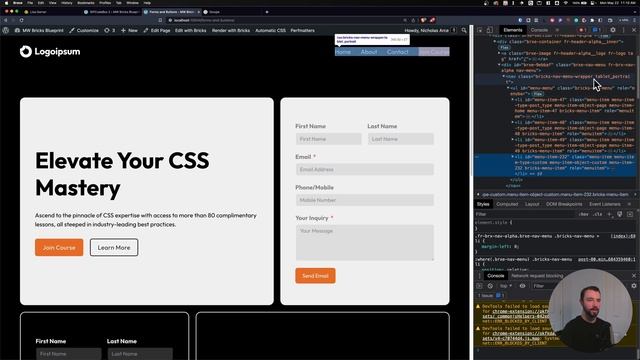Focus the First Name field in the light form
The image size is (640, 360).
click(x=329, y=139)
